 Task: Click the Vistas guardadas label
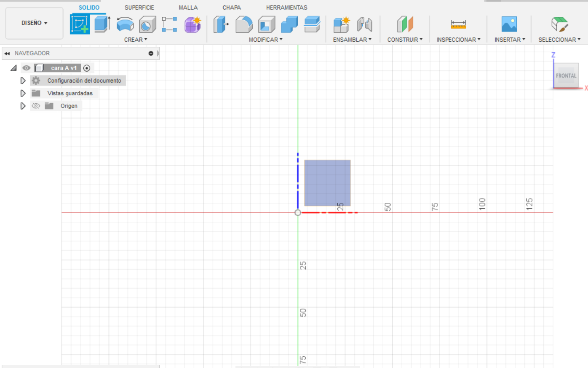coord(70,93)
